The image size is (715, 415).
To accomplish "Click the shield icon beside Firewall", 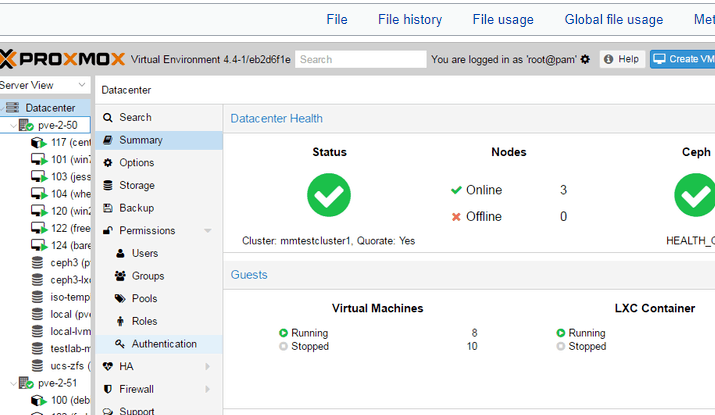I will pyautogui.click(x=108, y=389).
